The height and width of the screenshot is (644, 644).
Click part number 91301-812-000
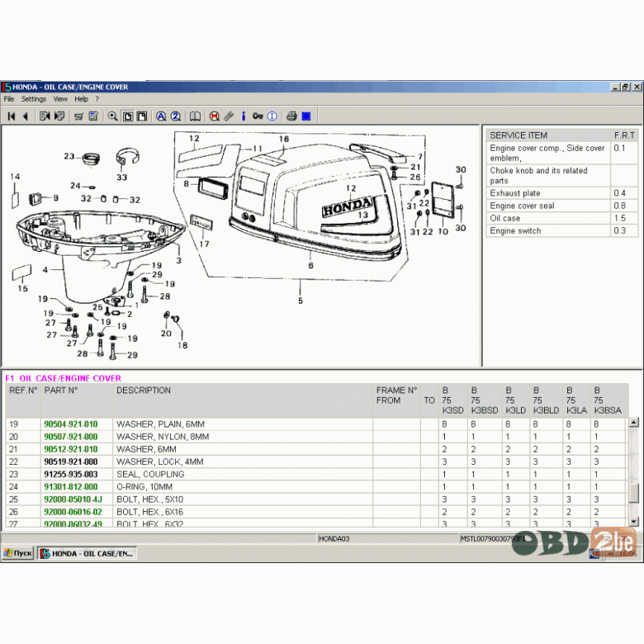[71, 486]
